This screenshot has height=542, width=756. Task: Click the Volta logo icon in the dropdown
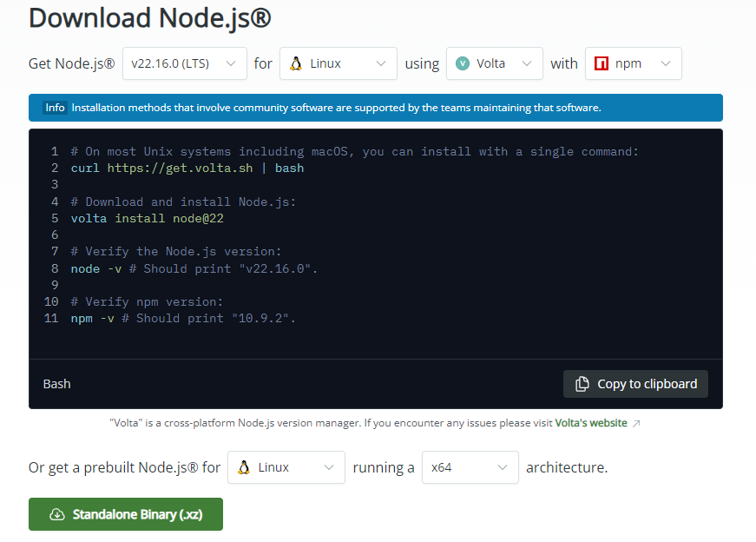(463, 63)
